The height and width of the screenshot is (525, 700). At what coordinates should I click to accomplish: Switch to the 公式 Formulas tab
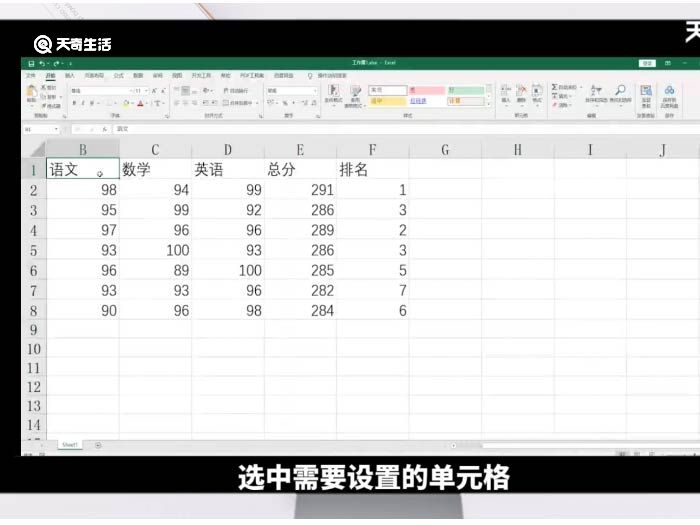pos(118,75)
